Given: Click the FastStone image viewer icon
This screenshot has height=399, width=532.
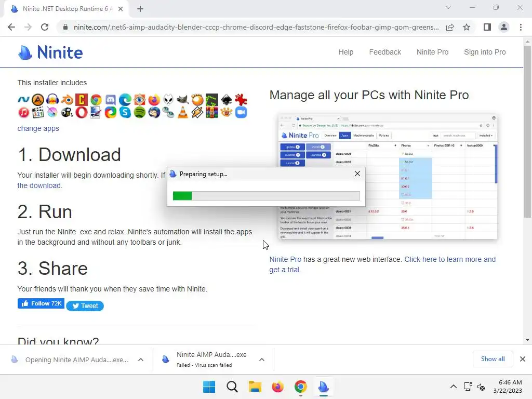Looking at the screenshot, I should (139, 100).
